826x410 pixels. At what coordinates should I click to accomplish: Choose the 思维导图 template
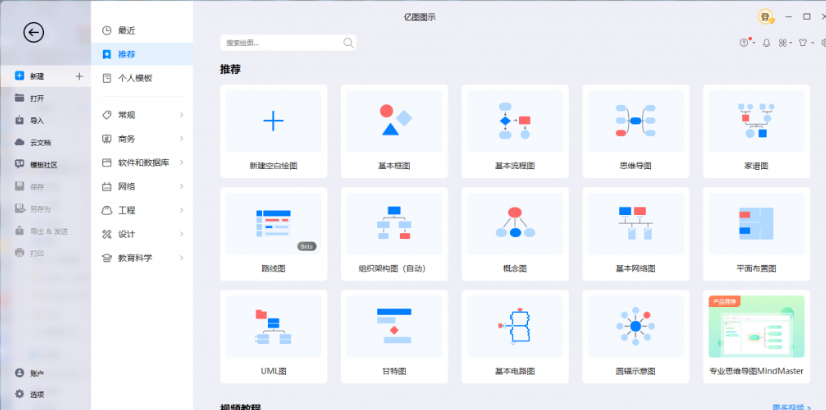tap(635, 131)
